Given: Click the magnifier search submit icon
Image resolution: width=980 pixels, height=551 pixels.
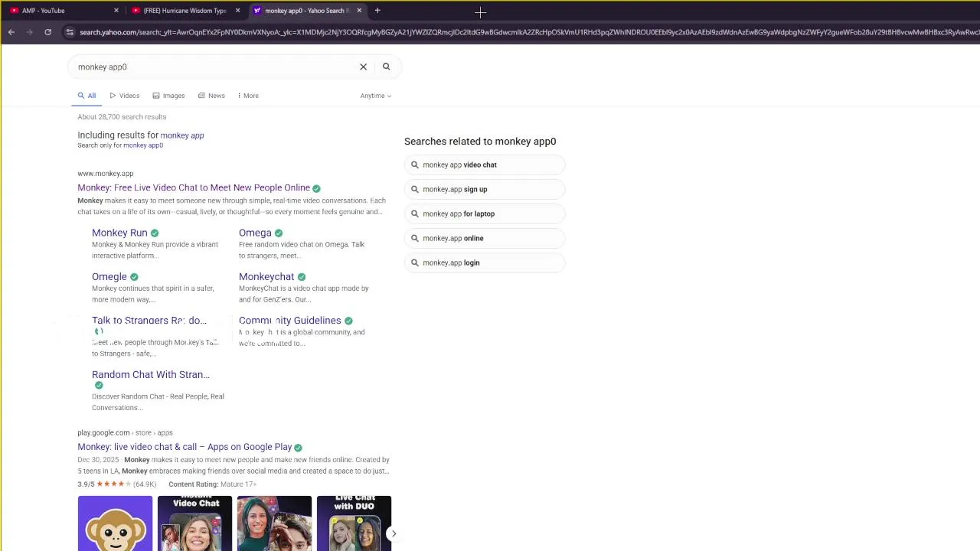Looking at the screenshot, I should pyautogui.click(x=387, y=67).
